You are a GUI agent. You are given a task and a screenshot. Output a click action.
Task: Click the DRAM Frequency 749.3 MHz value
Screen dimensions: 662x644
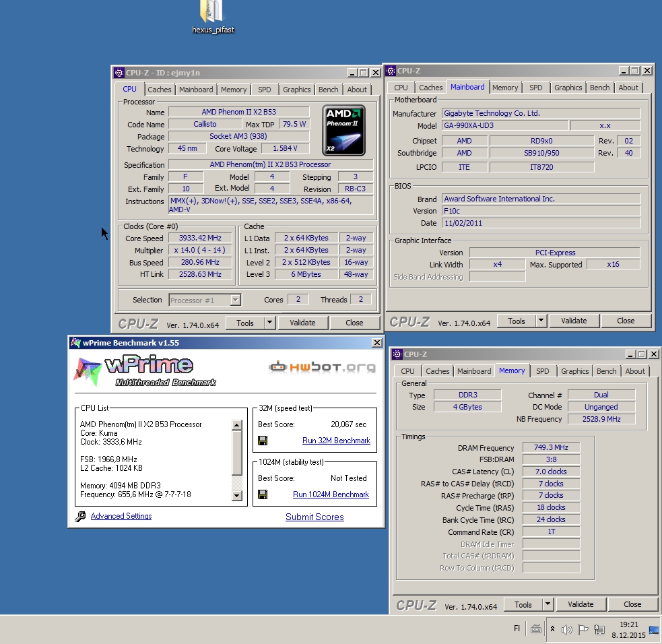(551, 447)
